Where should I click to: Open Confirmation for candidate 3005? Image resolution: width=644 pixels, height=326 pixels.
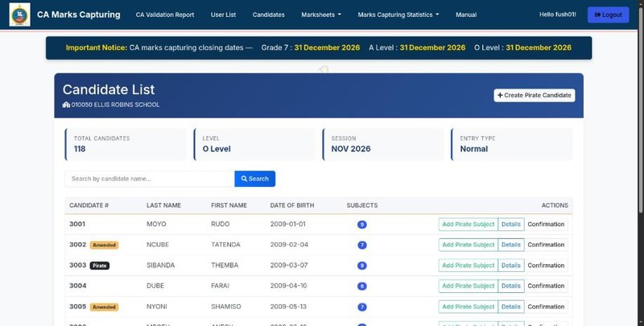click(x=546, y=307)
